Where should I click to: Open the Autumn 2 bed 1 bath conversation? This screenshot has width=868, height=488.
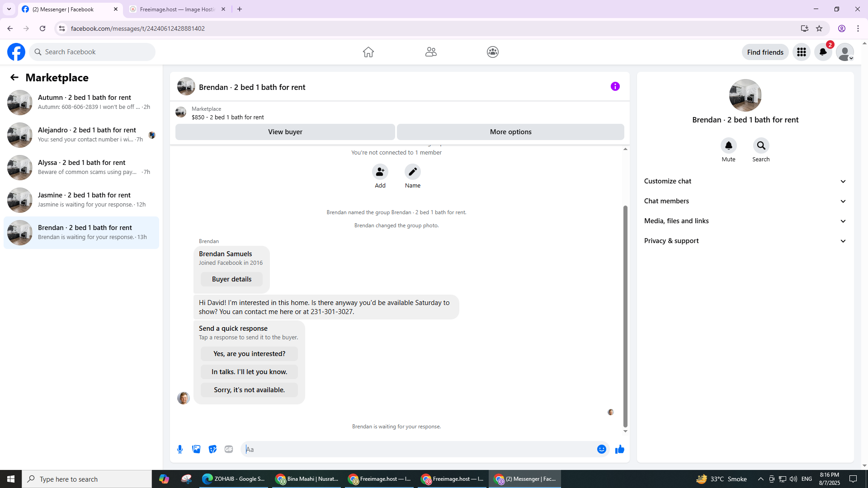pyautogui.click(x=81, y=103)
